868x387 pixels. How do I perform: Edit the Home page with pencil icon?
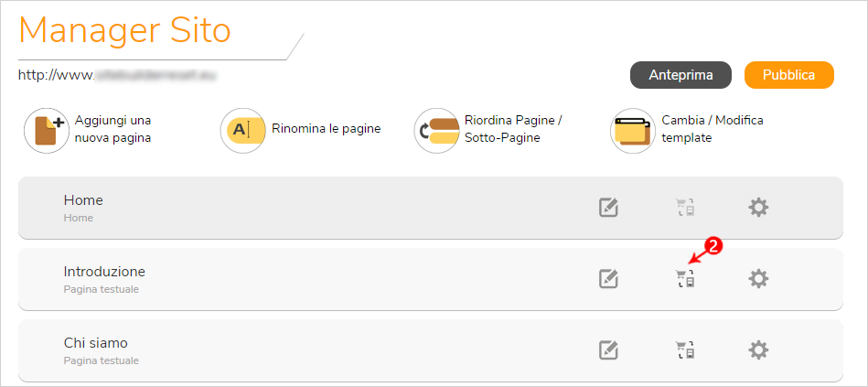[x=608, y=208]
